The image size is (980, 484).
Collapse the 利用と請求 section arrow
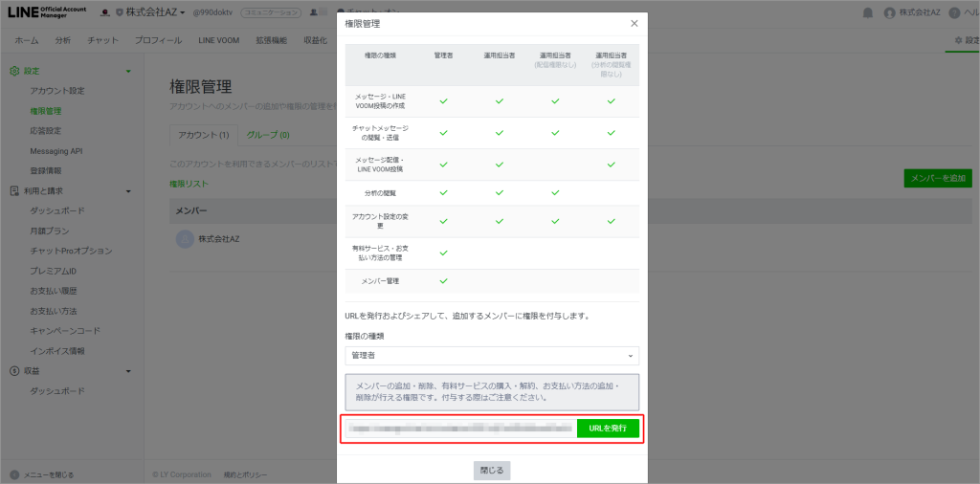point(128,191)
